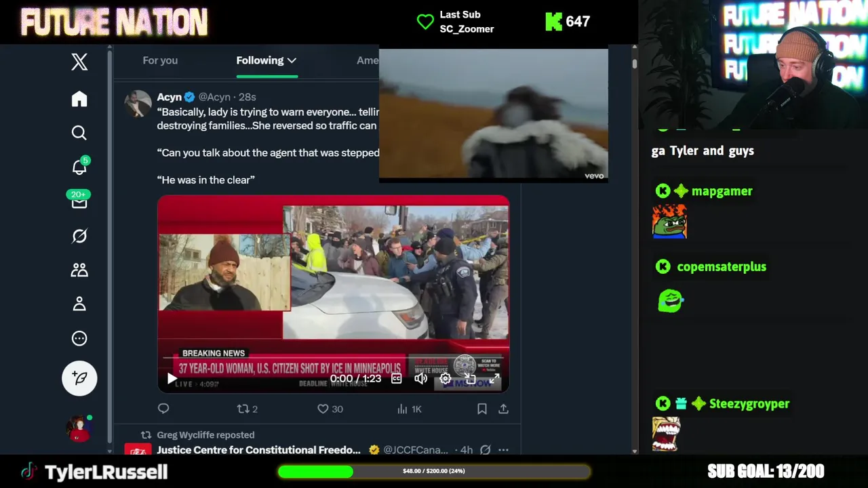Viewport: 868px width, 488px height.
Task: Select the Following tab
Action: (x=260, y=60)
